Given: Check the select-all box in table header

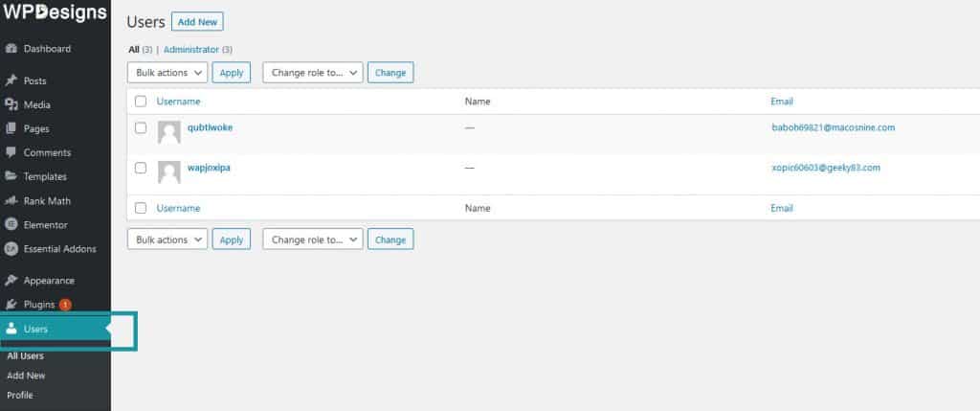Looking at the screenshot, I should 141,101.
